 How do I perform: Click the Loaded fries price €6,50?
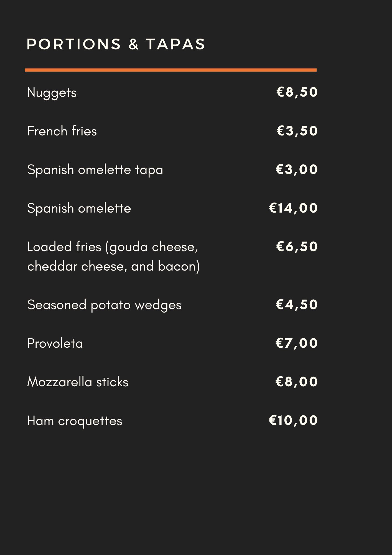coord(297,246)
